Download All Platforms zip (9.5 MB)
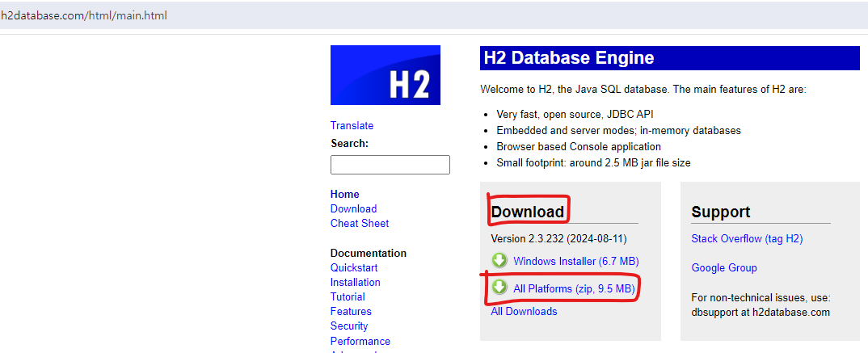 [x=574, y=288]
